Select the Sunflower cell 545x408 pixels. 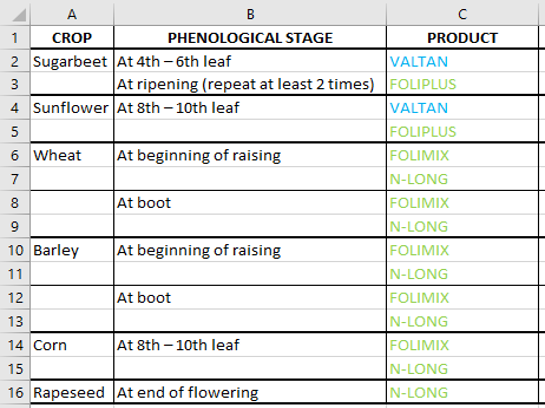(72, 108)
